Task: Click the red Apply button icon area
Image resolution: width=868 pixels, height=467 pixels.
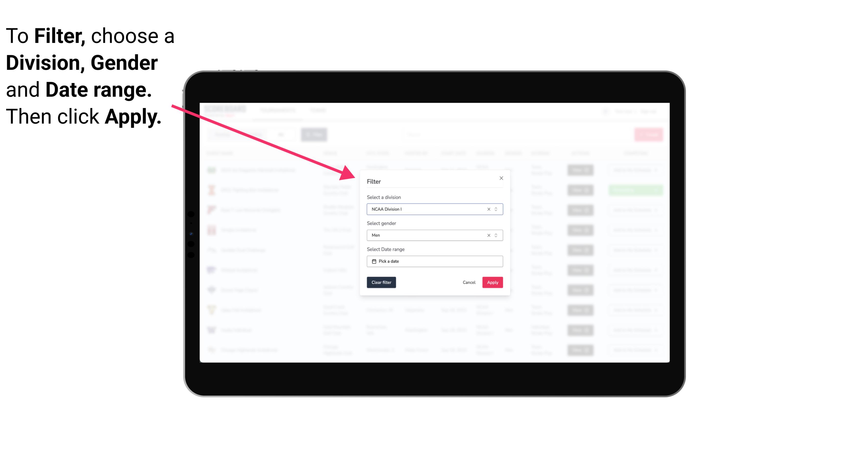Action: [x=492, y=283]
